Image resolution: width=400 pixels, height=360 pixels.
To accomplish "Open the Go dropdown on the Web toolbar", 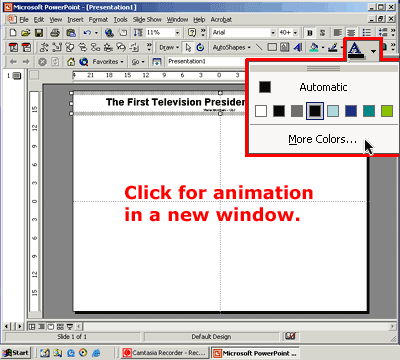I will (x=138, y=62).
